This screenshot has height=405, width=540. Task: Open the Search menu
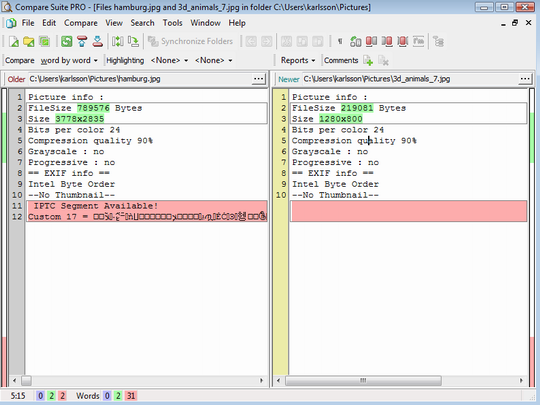pos(142,23)
